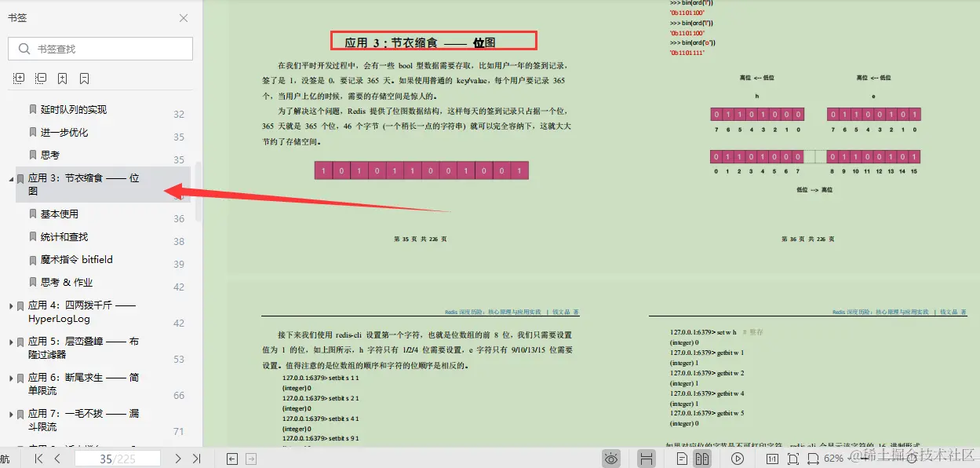Screen dimensions: 980x468
Task: Start auto-play page scrolling
Action: tap(738, 458)
